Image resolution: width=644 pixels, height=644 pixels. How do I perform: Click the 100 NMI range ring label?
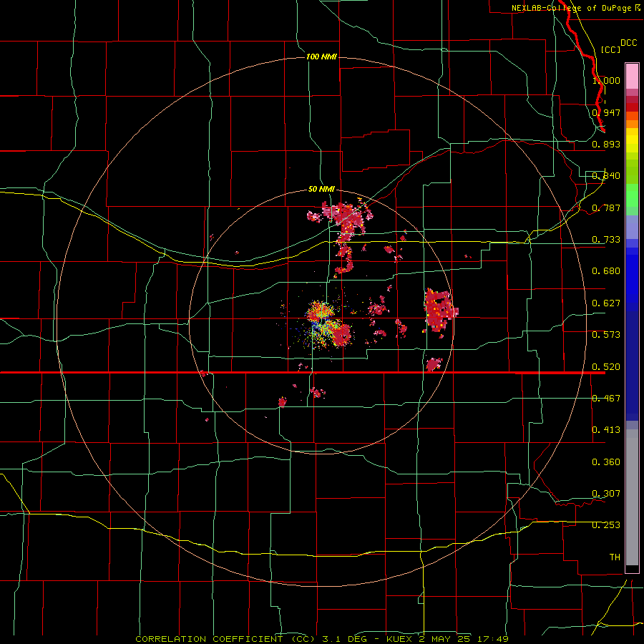[x=321, y=57]
